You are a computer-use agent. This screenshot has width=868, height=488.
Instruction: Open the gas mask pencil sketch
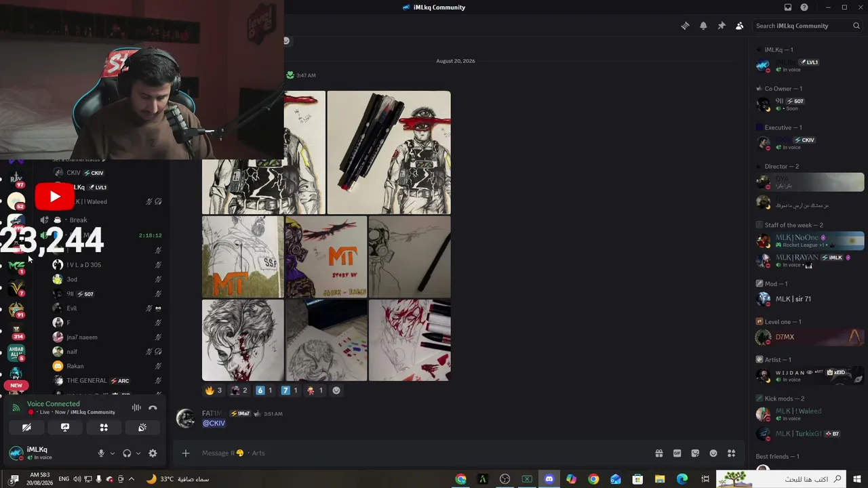[x=410, y=257]
